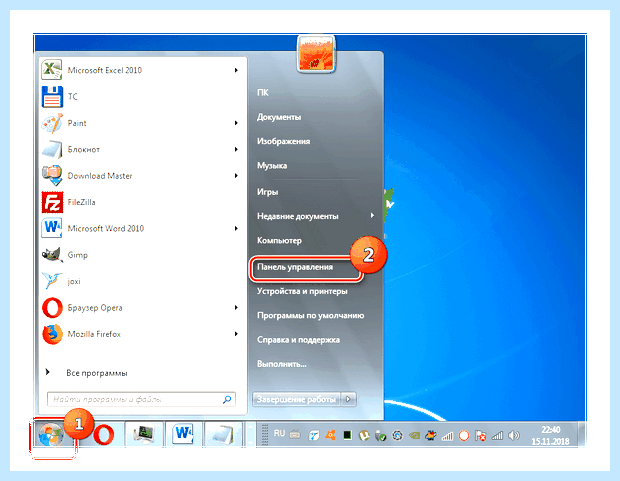The height and width of the screenshot is (481, 620).
Task: Open Устройства и принтеры
Action: 302,291
